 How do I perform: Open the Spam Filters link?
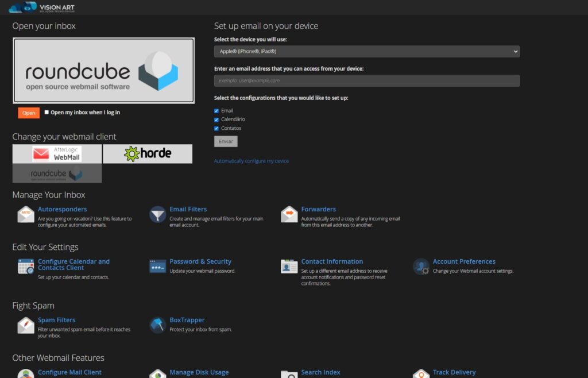pos(57,320)
